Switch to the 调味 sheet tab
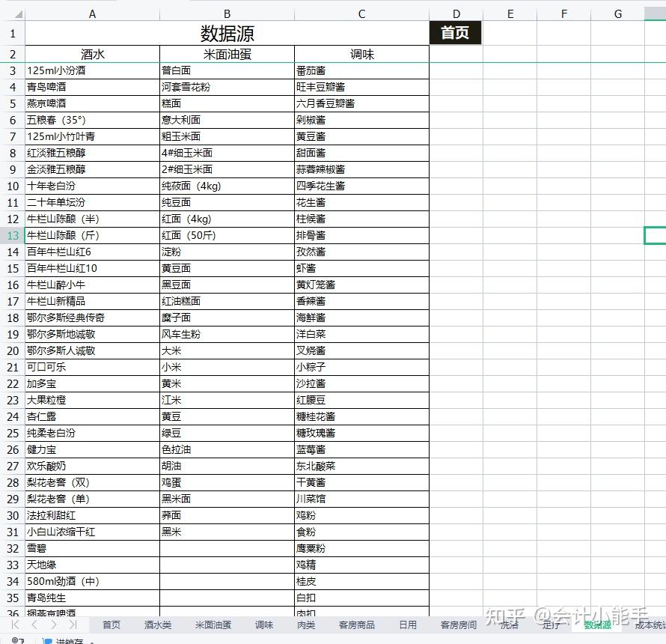 tap(264, 625)
